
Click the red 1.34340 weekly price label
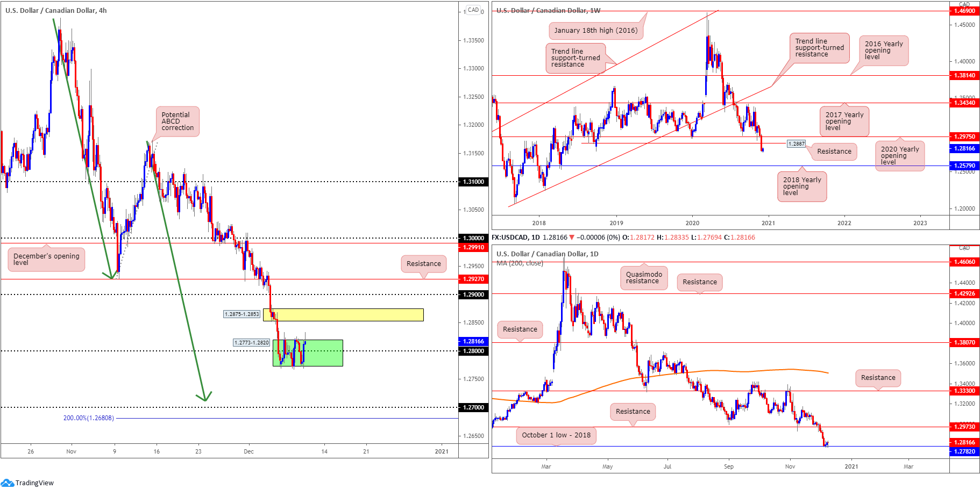pos(964,103)
